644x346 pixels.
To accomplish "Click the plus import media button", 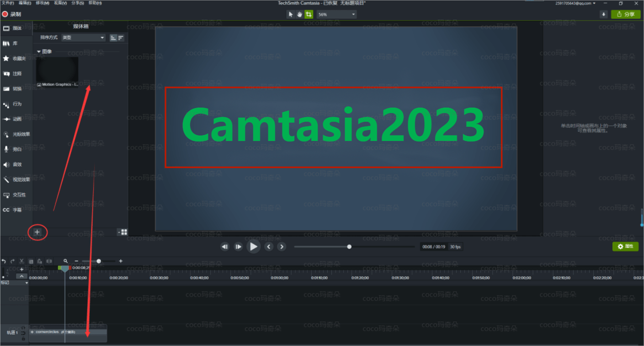I will [37, 232].
